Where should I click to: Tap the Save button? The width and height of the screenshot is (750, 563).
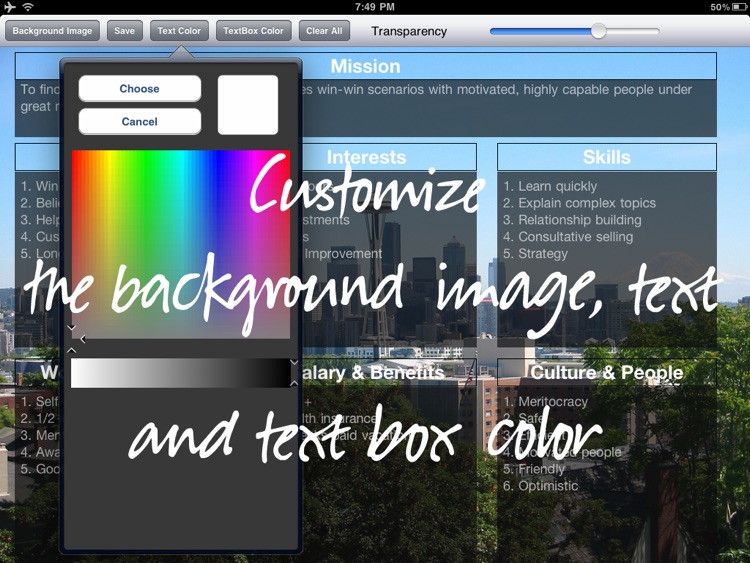click(124, 31)
